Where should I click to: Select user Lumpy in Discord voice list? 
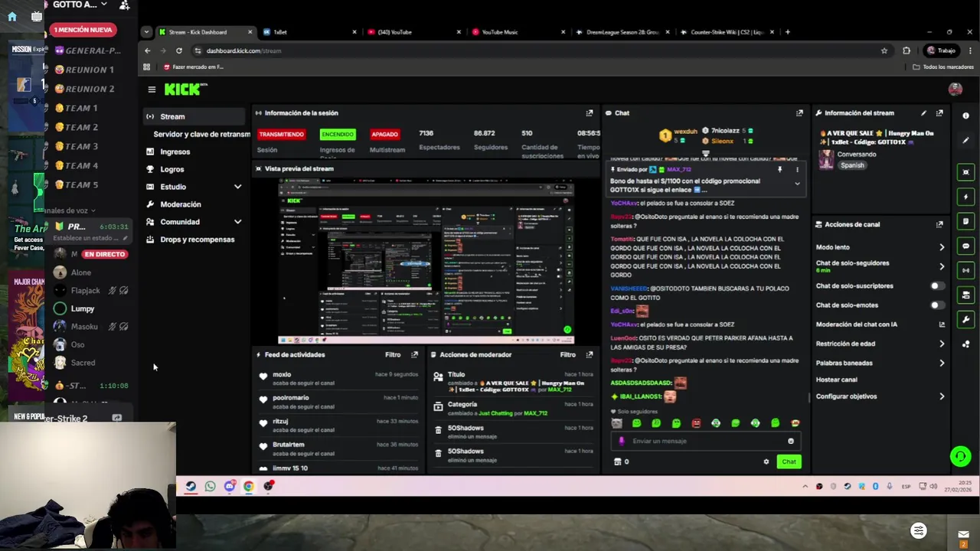(82, 308)
